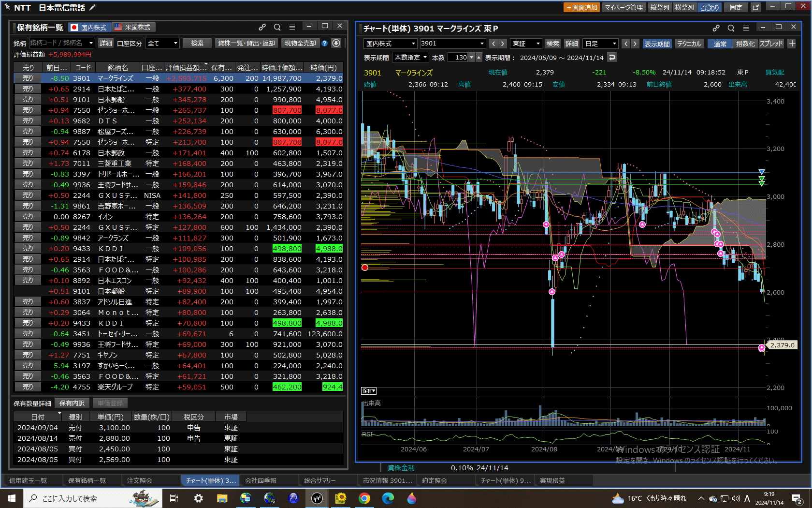Viewport: 812px width, 508px height.
Task: Click previous symbol arrow next to 3901 field
Action: click(x=493, y=44)
